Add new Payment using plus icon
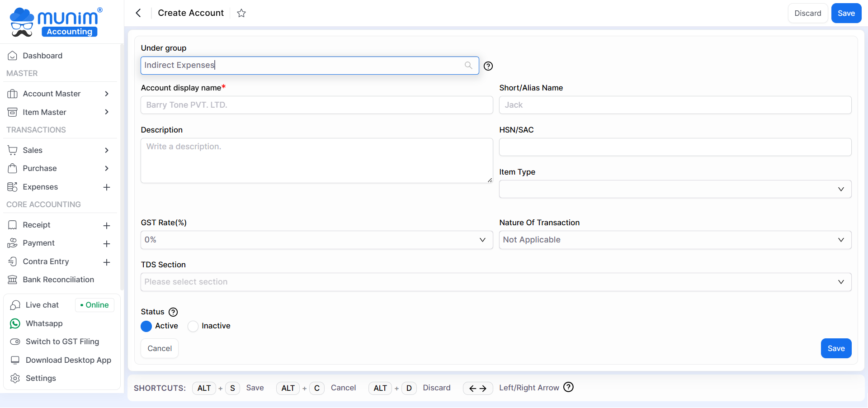The height and width of the screenshot is (408, 868). [x=107, y=244]
